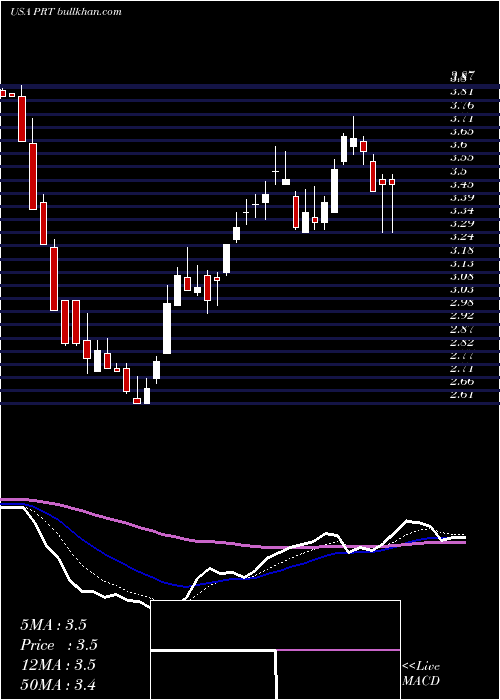Click the <<Live MACD label
500x700 pixels.
click(421, 674)
